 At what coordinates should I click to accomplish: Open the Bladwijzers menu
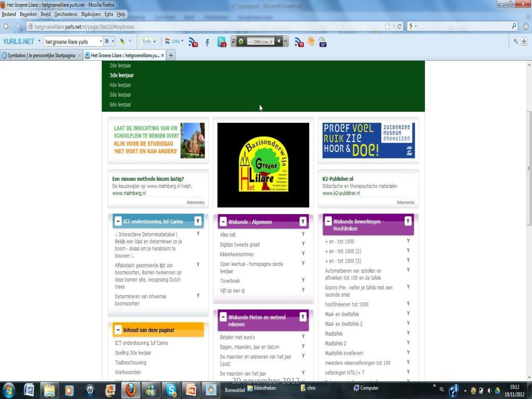pyautogui.click(x=91, y=14)
